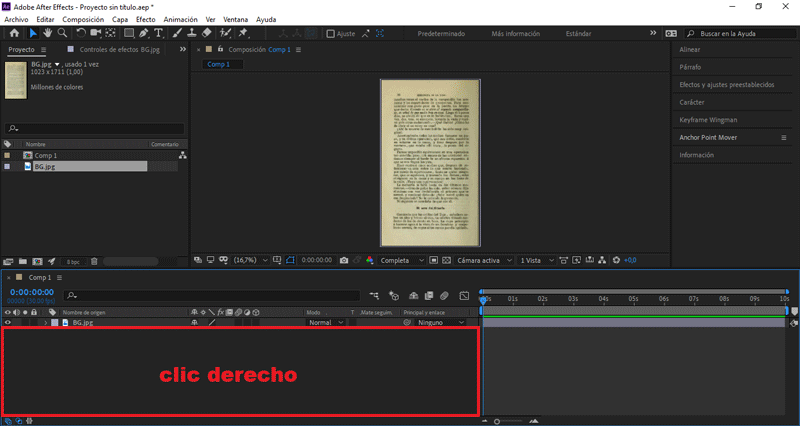Select the Brush tool
This screenshot has width=800, height=426.
(176, 33)
